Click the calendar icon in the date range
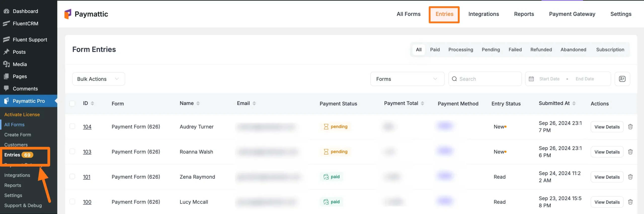Viewport: 644px width, 214px height. [531, 79]
